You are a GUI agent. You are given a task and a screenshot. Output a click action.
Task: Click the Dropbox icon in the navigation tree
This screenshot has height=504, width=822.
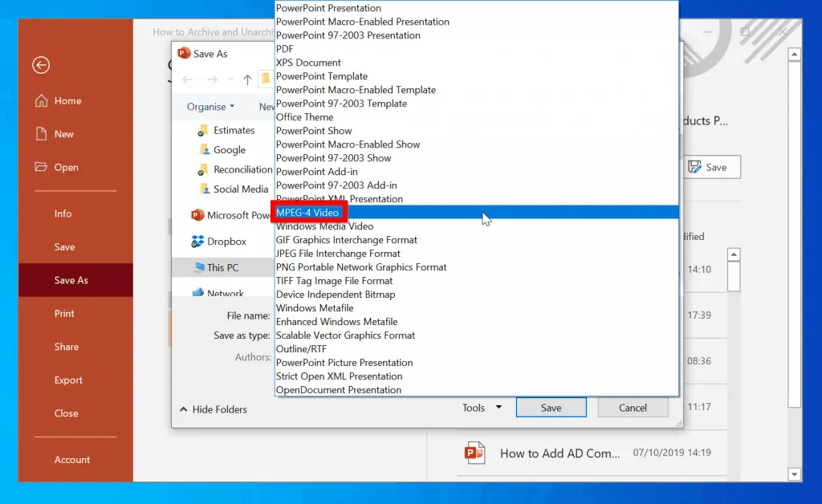tap(197, 241)
